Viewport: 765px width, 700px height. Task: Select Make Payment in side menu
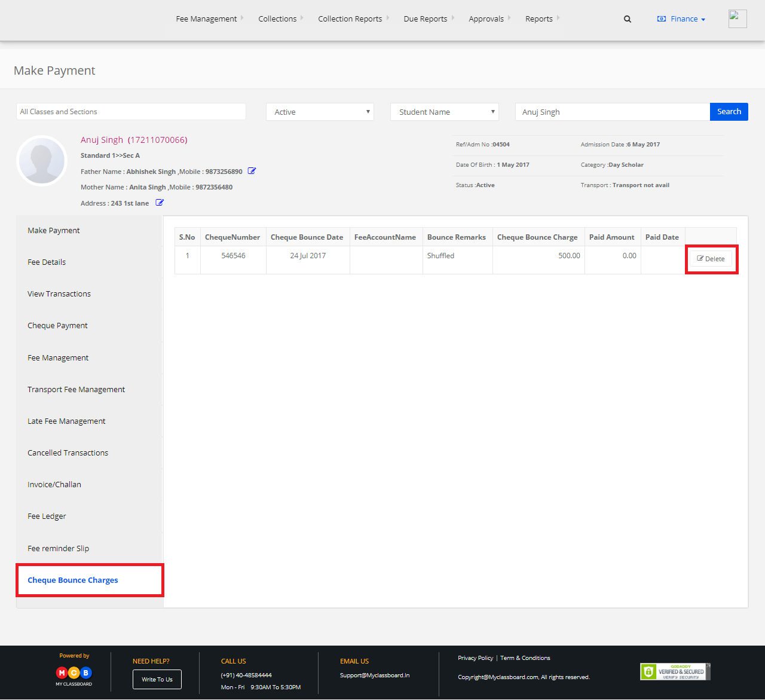coord(89,231)
